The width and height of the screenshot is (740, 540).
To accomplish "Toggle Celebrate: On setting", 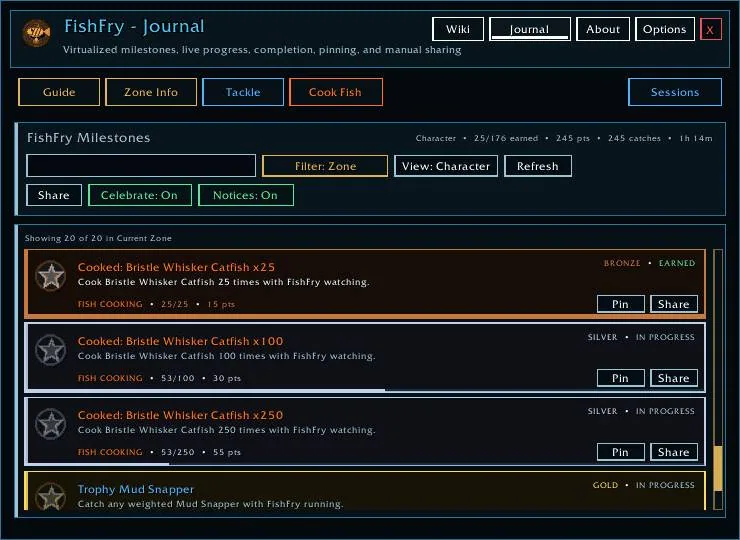I will 140,195.
